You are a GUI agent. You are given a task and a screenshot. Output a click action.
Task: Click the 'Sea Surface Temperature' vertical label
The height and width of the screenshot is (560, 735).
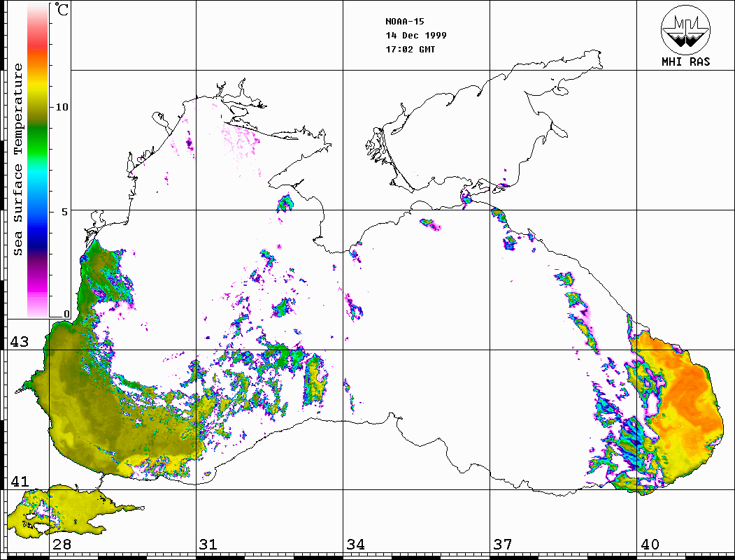pos(17,159)
